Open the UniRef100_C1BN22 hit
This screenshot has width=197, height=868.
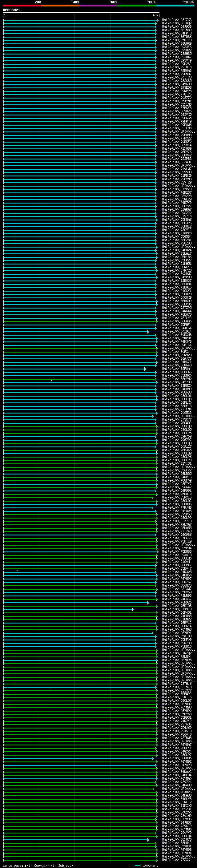(x=177, y=619)
